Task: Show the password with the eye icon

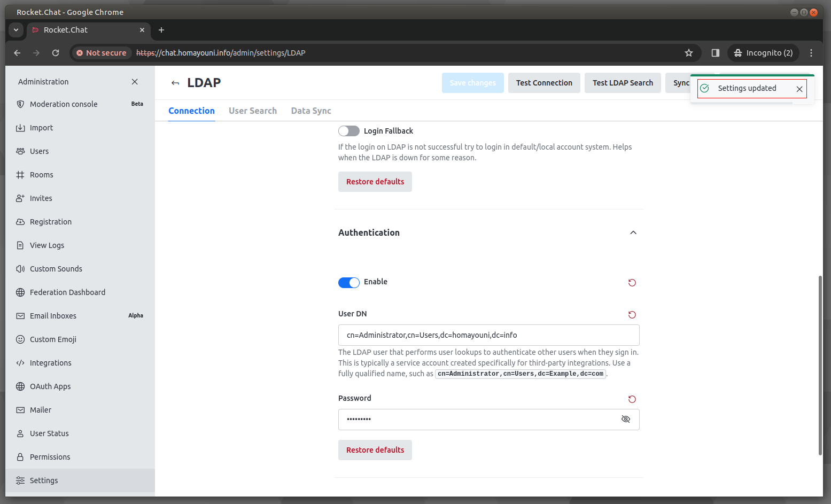Action: 626,420
